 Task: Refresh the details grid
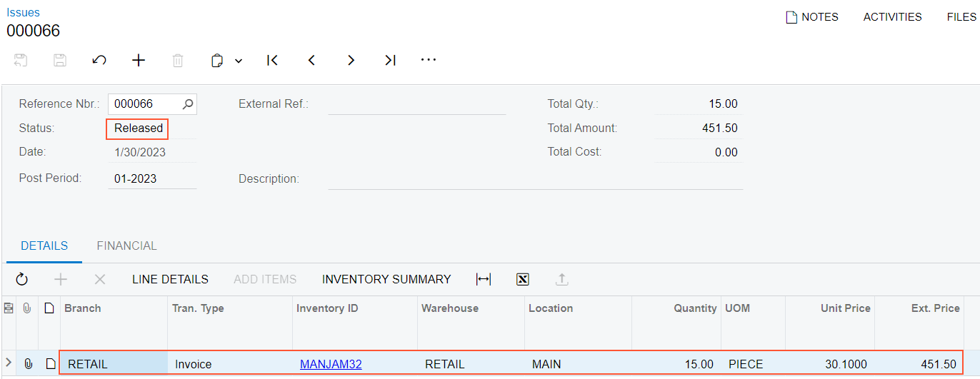pyautogui.click(x=22, y=280)
